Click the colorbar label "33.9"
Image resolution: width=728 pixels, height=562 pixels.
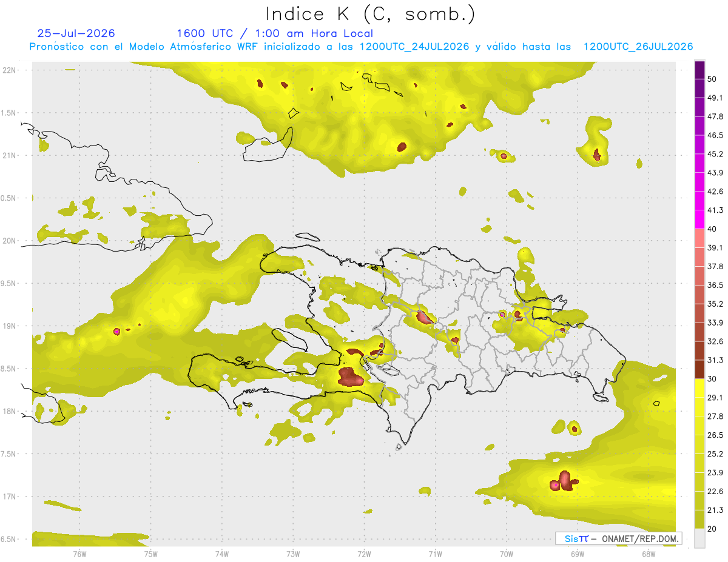[x=715, y=323]
